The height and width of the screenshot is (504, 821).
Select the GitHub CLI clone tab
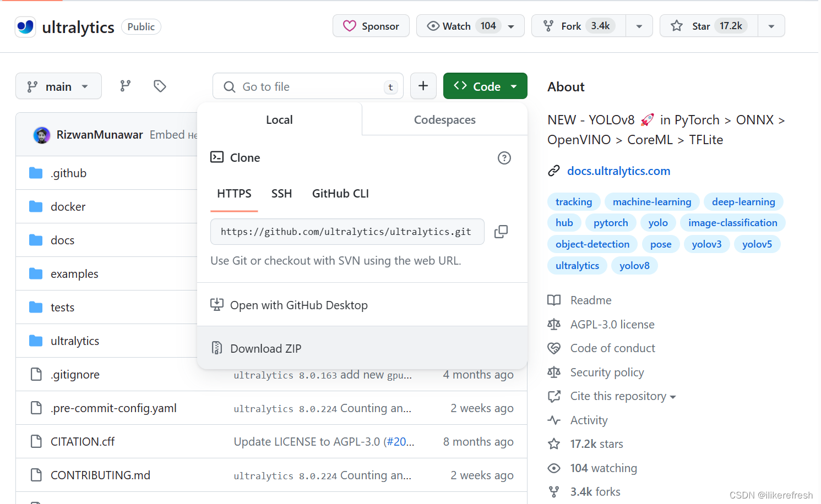pyautogui.click(x=340, y=194)
